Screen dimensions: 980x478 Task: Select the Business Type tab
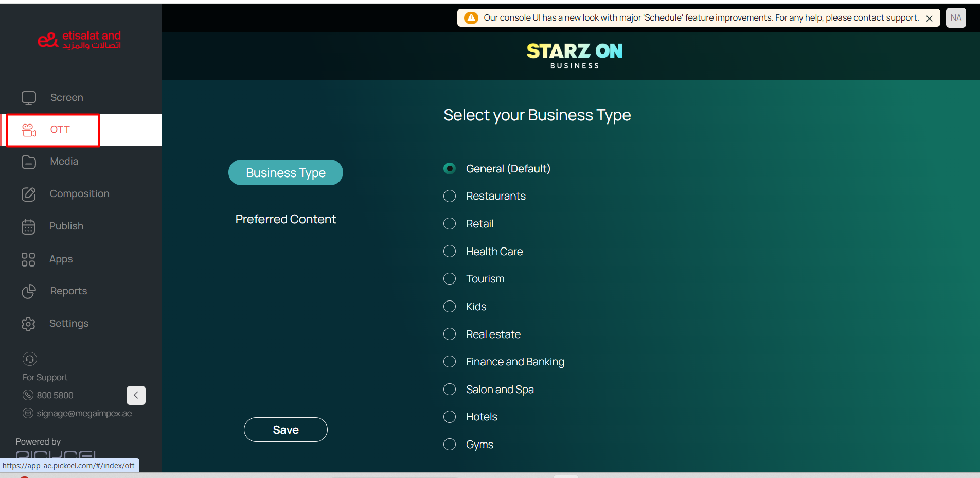286,173
